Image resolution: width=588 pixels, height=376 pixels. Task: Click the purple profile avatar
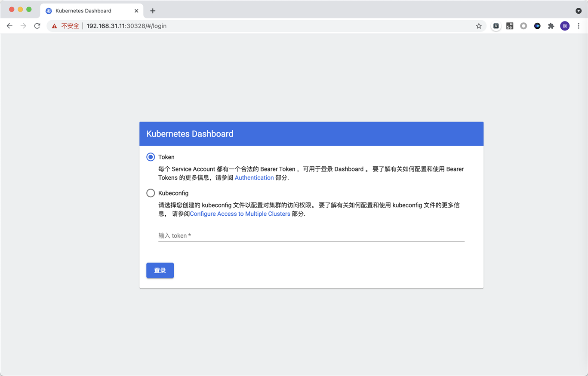pyautogui.click(x=565, y=26)
